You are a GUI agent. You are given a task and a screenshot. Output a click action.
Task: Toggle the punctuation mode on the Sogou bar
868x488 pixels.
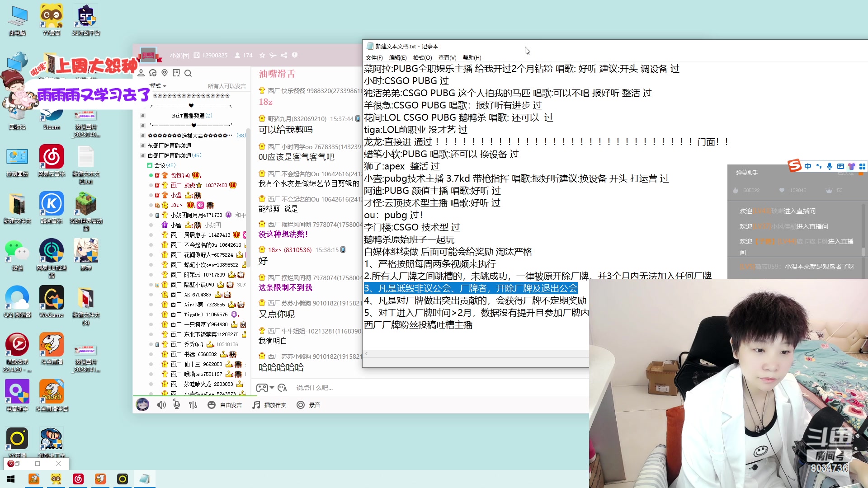819,166
